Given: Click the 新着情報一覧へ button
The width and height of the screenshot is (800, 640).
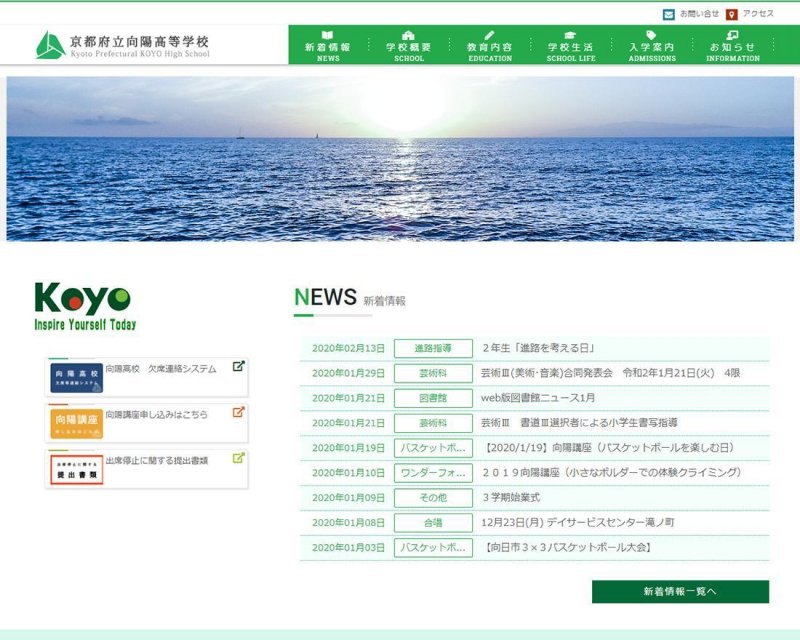Looking at the screenshot, I should [680, 592].
